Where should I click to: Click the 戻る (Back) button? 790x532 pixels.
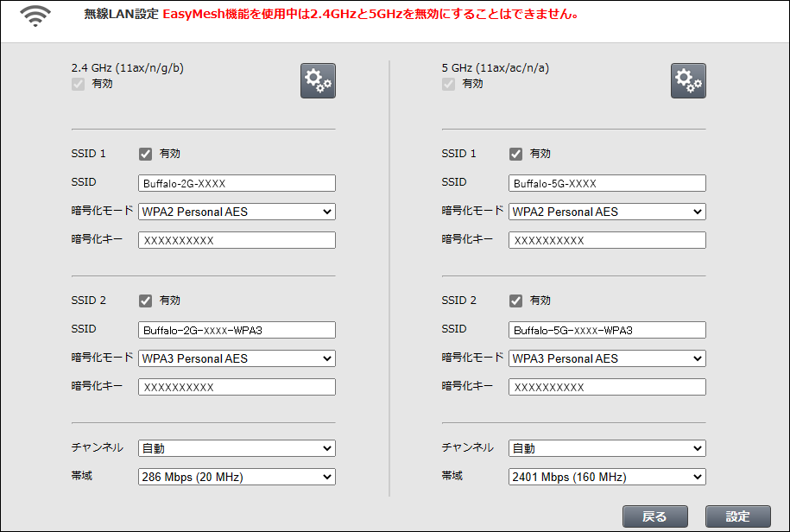(x=655, y=516)
